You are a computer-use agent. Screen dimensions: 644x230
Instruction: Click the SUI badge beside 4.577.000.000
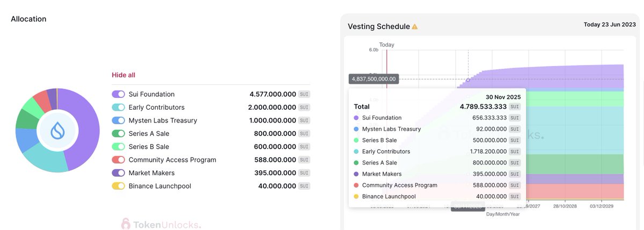(x=304, y=94)
